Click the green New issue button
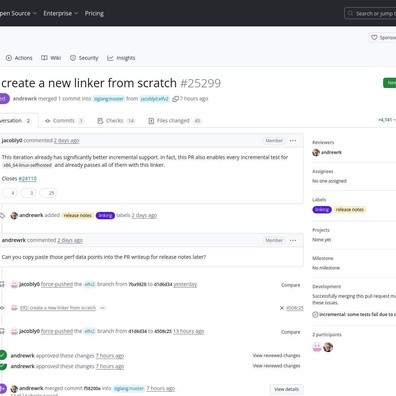The width and height of the screenshot is (396, 396). 390,83
